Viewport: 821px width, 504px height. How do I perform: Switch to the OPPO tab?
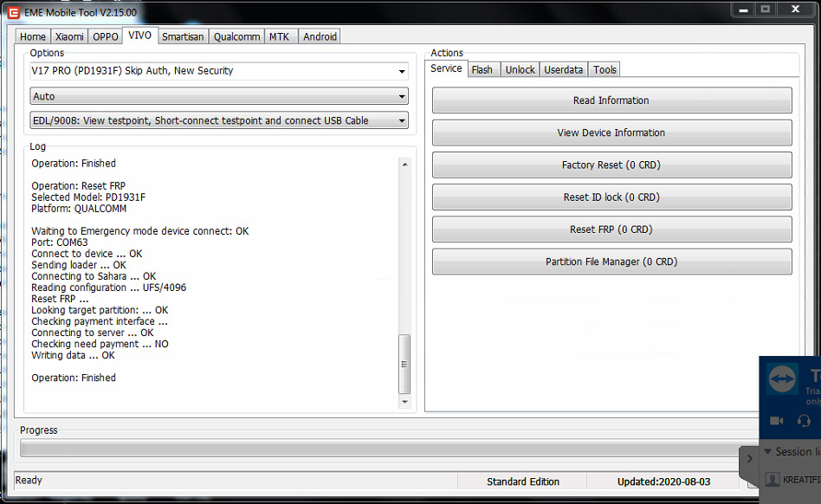(x=106, y=36)
